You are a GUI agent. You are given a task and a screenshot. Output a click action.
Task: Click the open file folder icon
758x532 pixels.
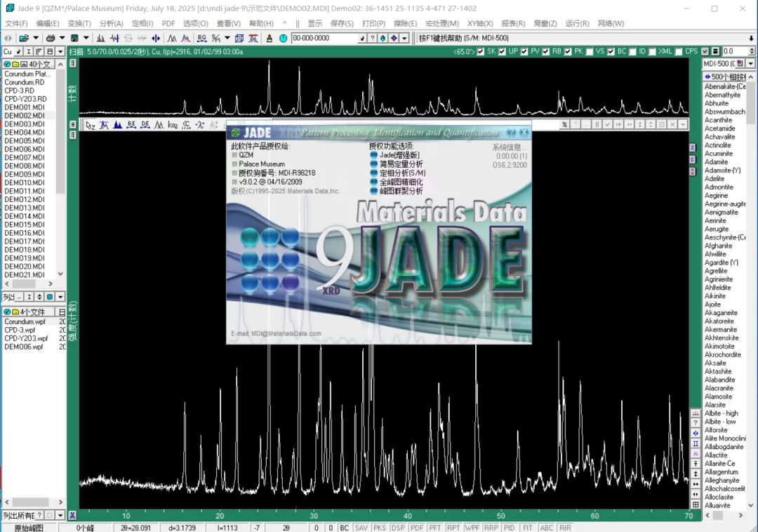[24, 38]
